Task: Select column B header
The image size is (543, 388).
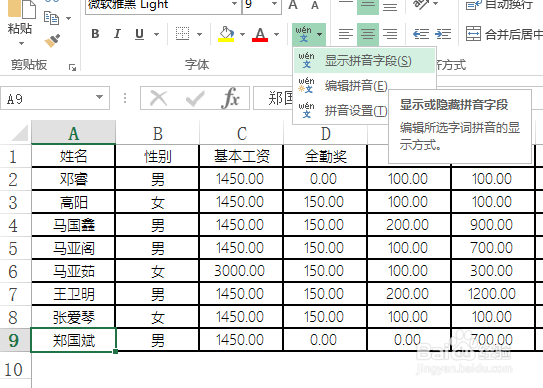Action: pos(158,133)
